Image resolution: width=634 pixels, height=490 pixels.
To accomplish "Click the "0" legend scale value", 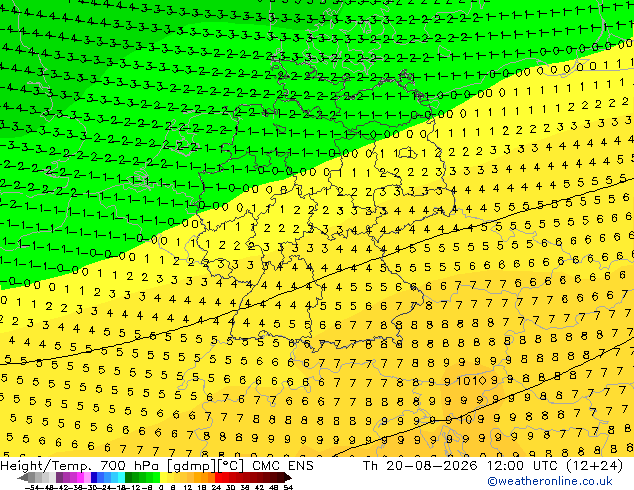I will click(161, 487).
